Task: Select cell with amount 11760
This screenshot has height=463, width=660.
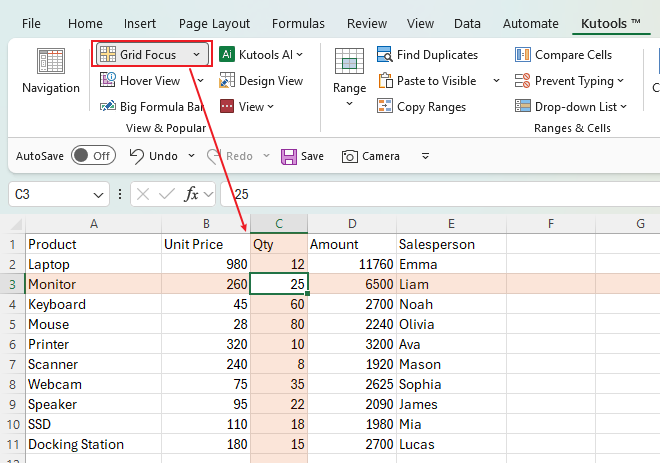Action: pos(352,264)
